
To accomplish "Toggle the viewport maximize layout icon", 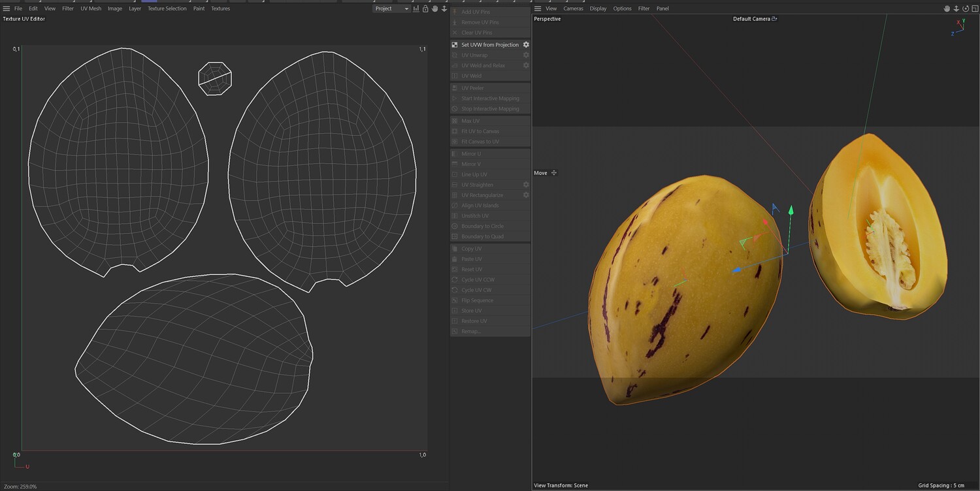I will pyautogui.click(x=974, y=8).
